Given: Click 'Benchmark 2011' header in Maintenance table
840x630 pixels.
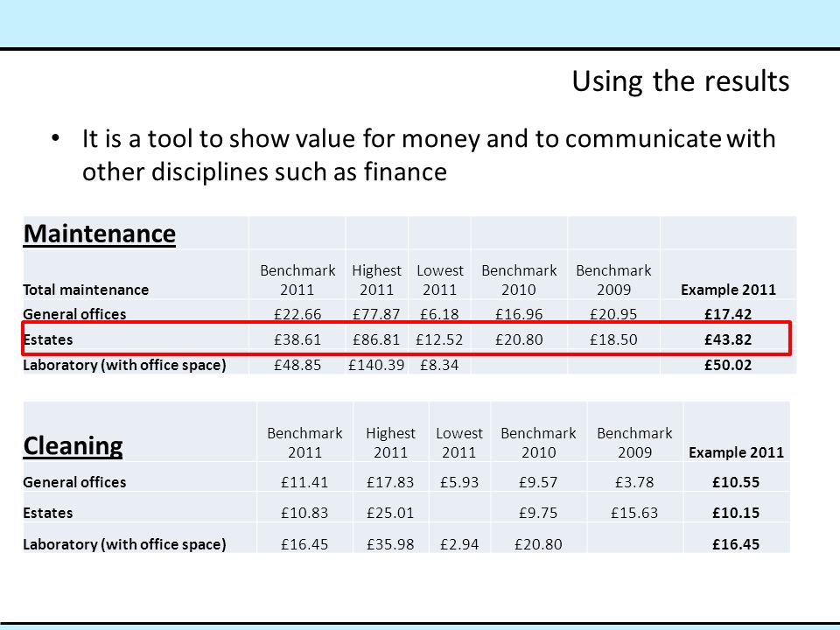Looking at the screenshot, I should [297, 280].
